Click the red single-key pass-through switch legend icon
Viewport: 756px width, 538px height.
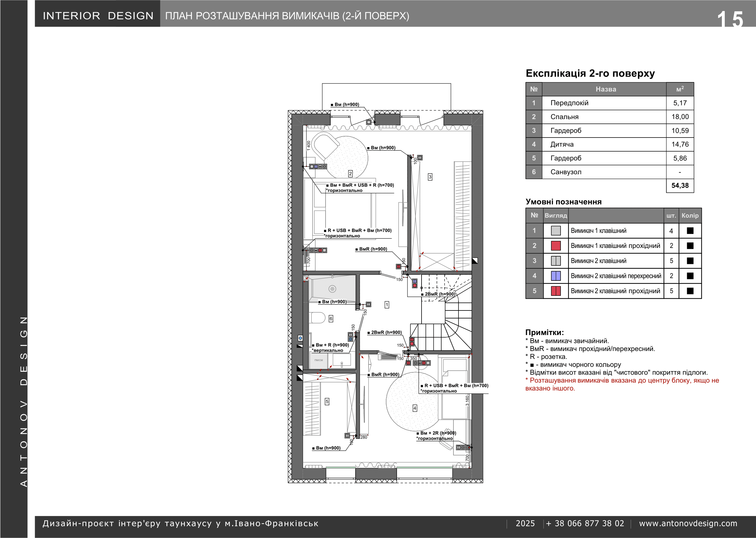coord(556,246)
